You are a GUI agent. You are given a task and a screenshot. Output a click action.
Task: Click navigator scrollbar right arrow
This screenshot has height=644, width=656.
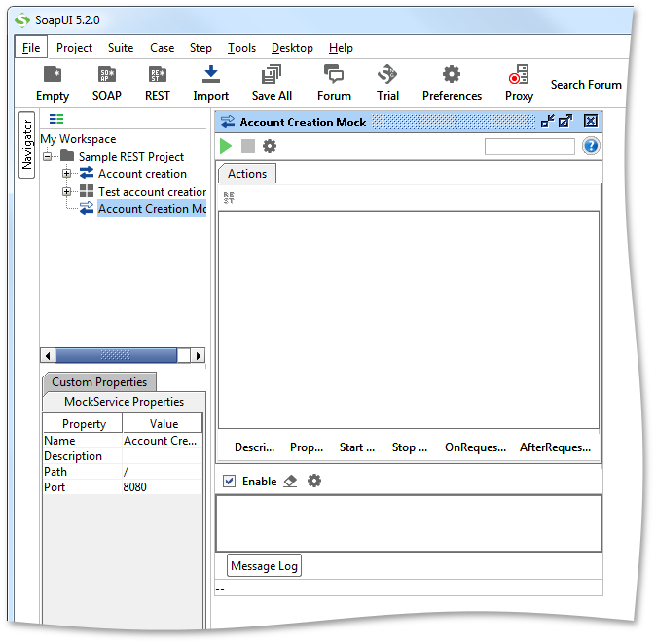coord(198,355)
